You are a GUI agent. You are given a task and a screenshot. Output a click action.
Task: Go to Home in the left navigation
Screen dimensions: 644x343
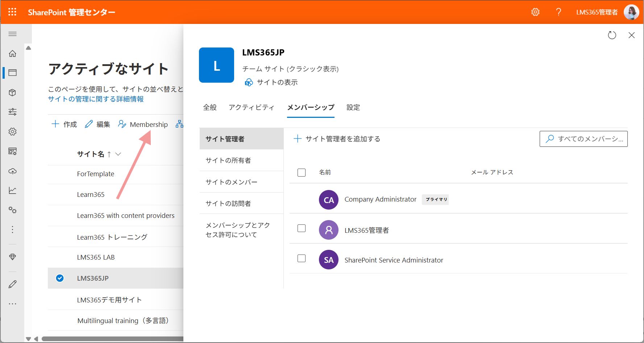(x=13, y=54)
